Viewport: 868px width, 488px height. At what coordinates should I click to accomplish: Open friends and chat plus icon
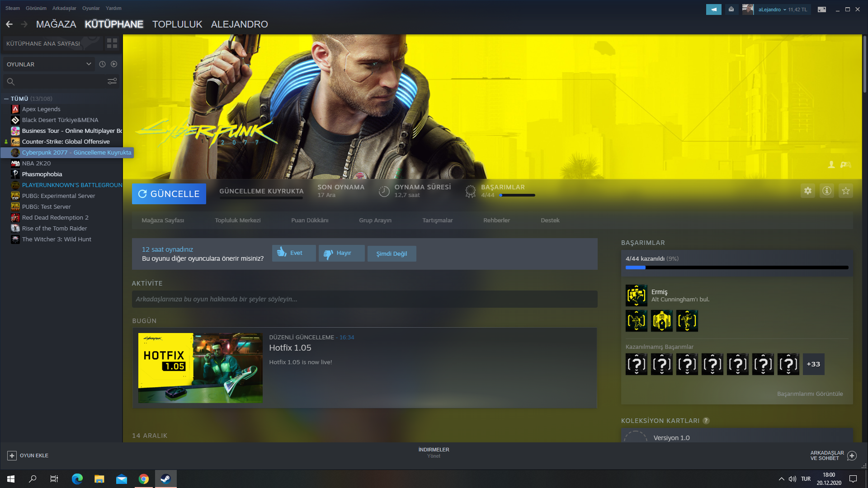[852, 455]
